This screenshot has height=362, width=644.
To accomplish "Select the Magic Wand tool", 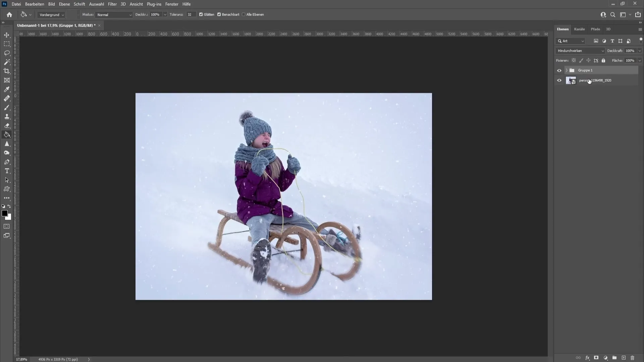I will [7, 62].
